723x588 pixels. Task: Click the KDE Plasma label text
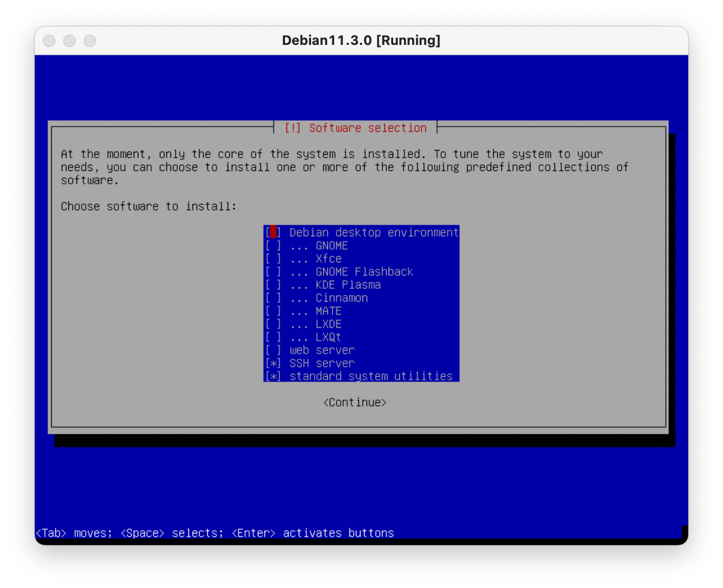348,285
